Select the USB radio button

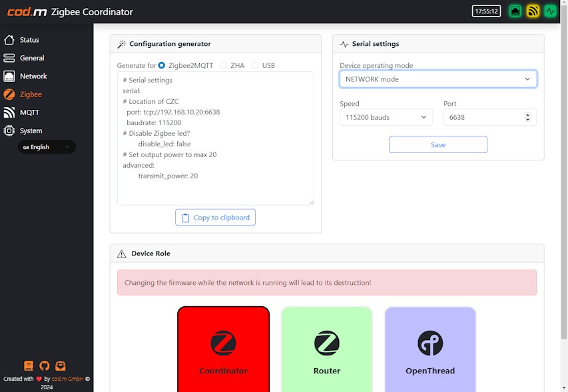[x=255, y=65]
